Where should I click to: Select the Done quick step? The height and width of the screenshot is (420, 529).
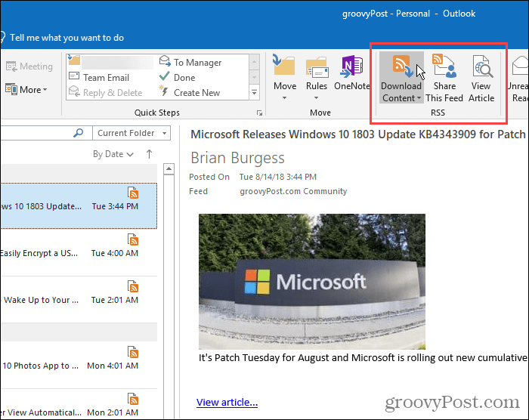pyautogui.click(x=178, y=78)
